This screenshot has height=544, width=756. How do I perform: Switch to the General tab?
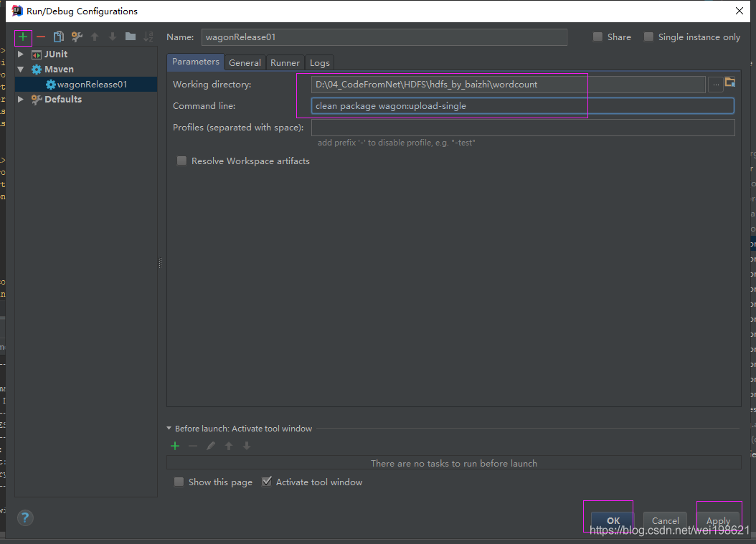[245, 62]
